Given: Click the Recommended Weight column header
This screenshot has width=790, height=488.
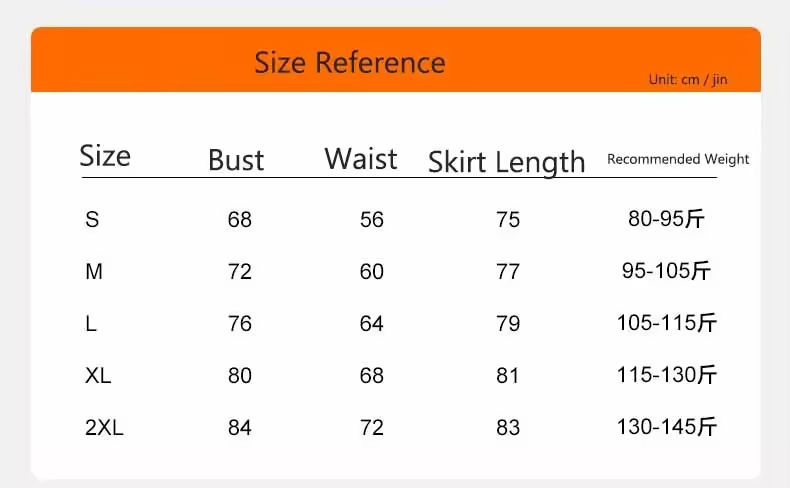Looking at the screenshot, I should (678, 159).
